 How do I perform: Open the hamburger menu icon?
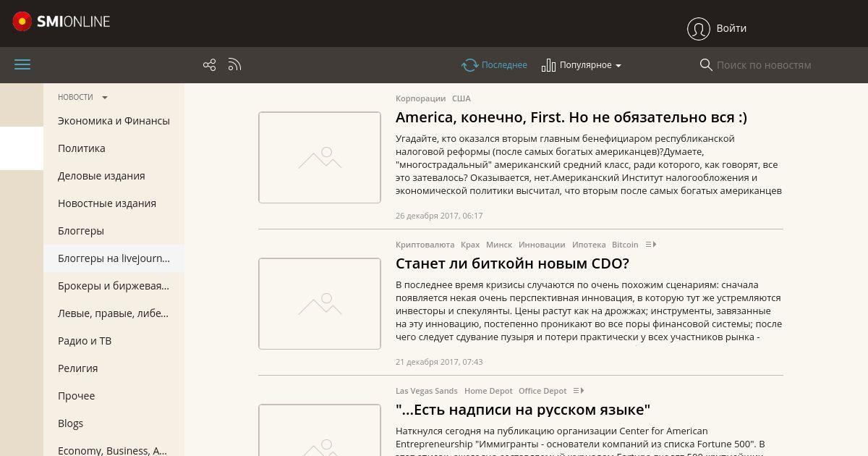(x=22, y=64)
